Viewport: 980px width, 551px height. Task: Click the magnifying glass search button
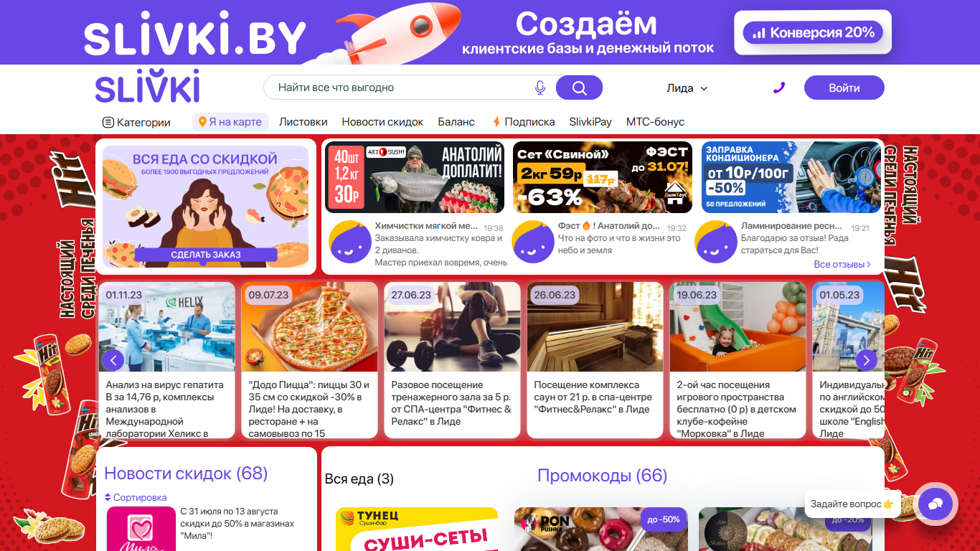pyautogui.click(x=579, y=88)
